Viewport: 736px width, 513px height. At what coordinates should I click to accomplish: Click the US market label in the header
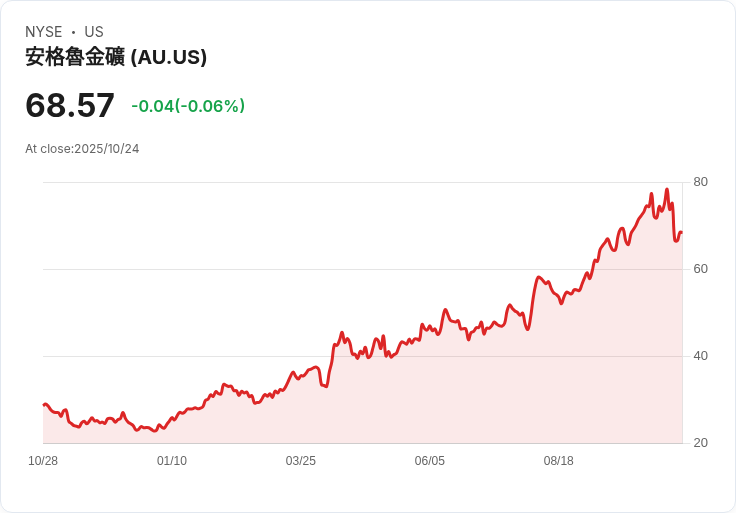click(94, 32)
